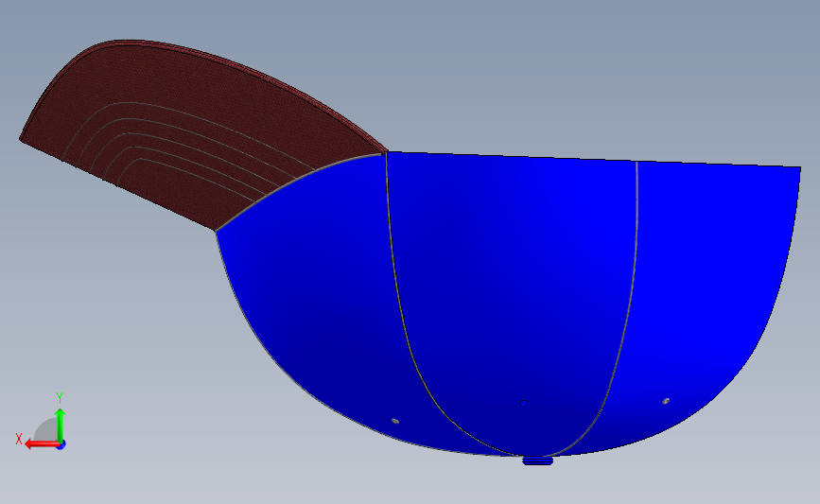
Task: Click the green Y axis arrow of the triad
Action: pos(61,426)
